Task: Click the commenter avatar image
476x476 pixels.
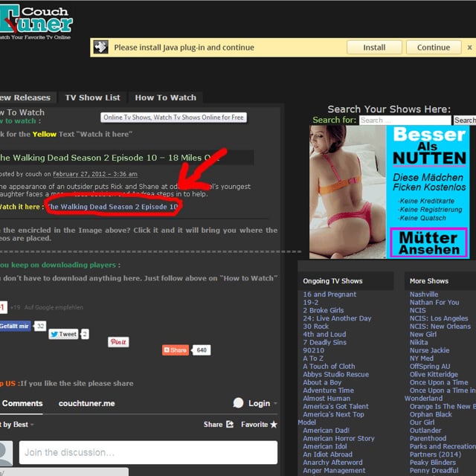Action: tap(6, 454)
